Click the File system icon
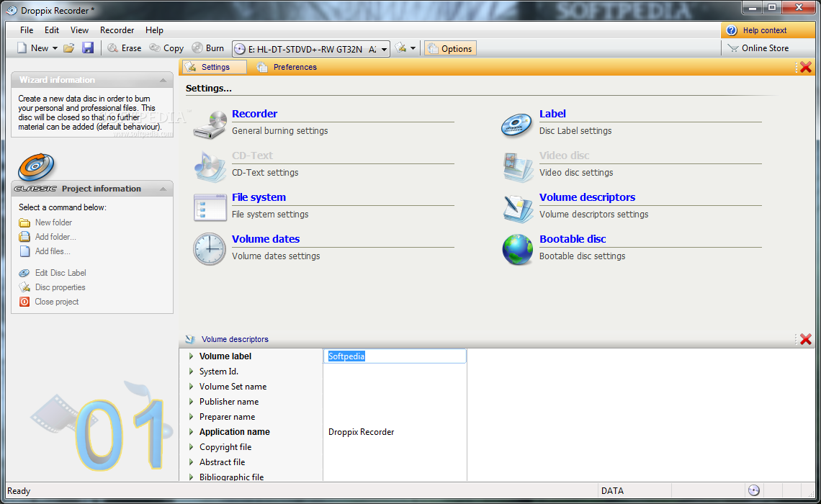 coord(210,207)
